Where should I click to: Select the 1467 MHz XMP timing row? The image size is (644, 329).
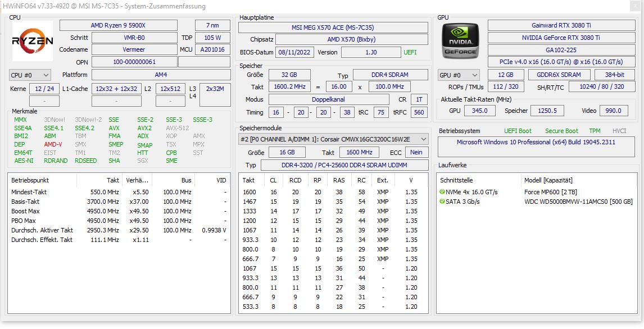tap(333, 202)
